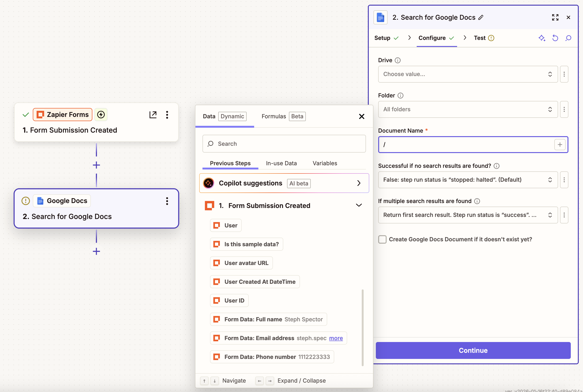Click the Continue button
Viewport: 583px width, 392px height.
tap(473, 350)
